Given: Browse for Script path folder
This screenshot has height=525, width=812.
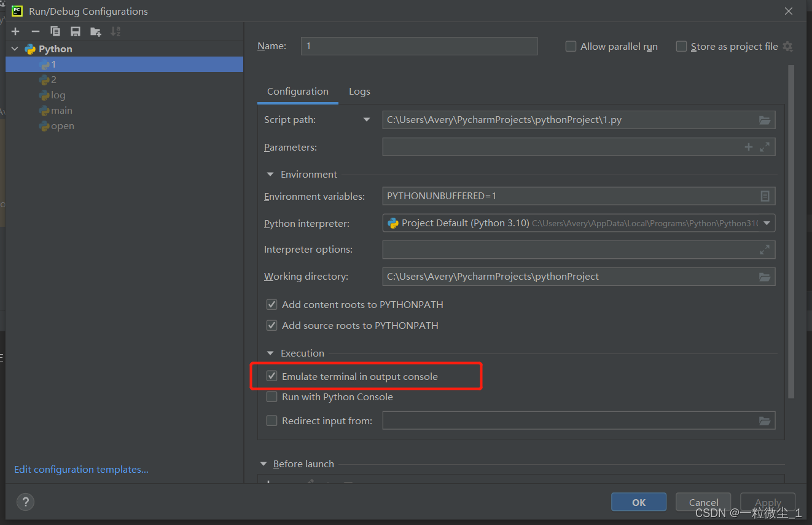Looking at the screenshot, I should [765, 120].
